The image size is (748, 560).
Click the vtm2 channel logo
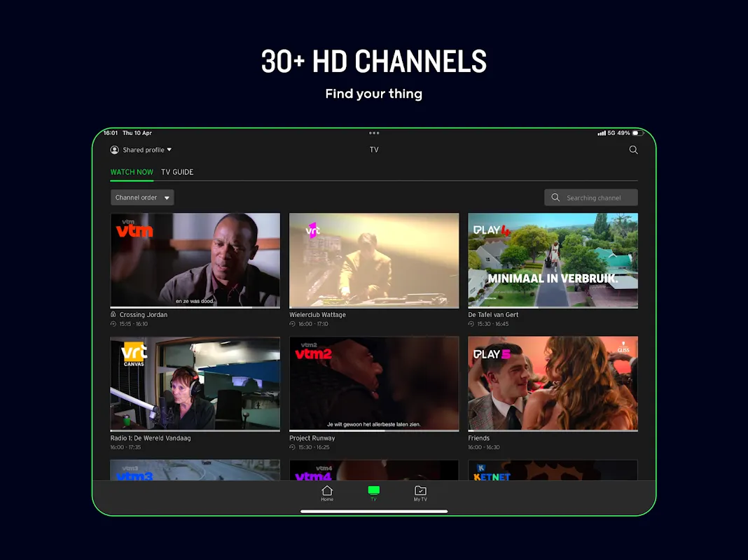(x=313, y=351)
